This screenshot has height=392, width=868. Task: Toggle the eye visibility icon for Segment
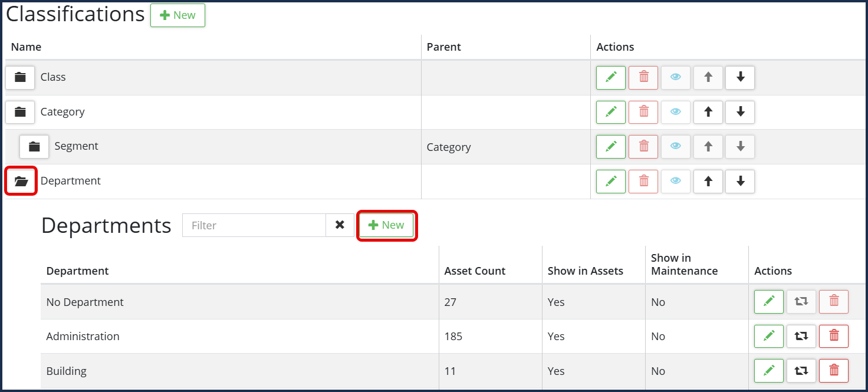pyautogui.click(x=676, y=146)
